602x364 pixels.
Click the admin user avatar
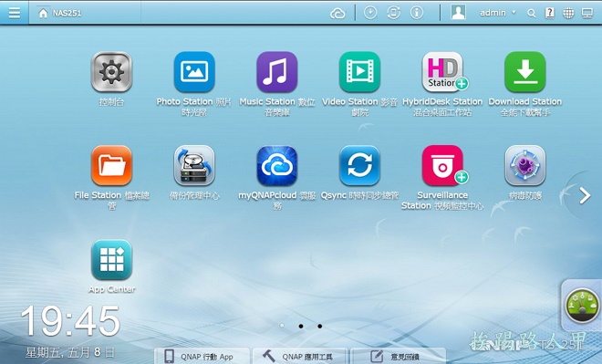[x=458, y=12]
